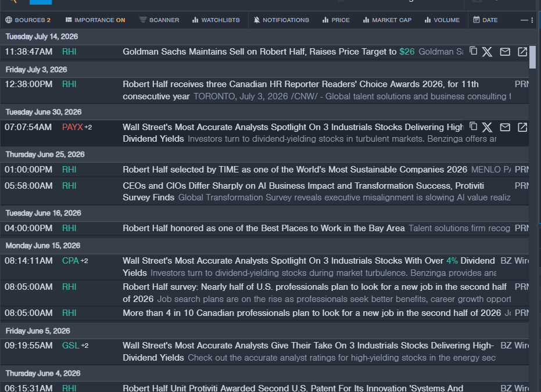Image resolution: width=541 pixels, height=392 pixels.
Task: Email the PAYX dividend yields story
Action: (505, 127)
